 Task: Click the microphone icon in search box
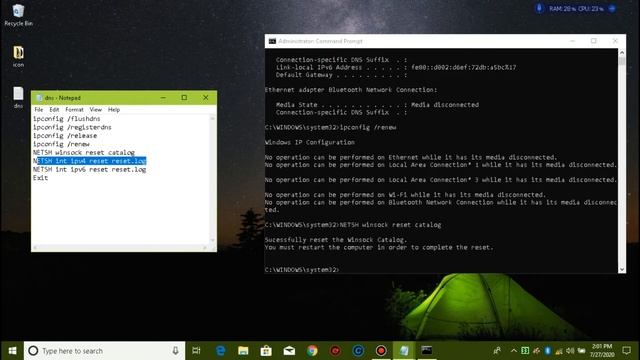(x=176, y=351)
